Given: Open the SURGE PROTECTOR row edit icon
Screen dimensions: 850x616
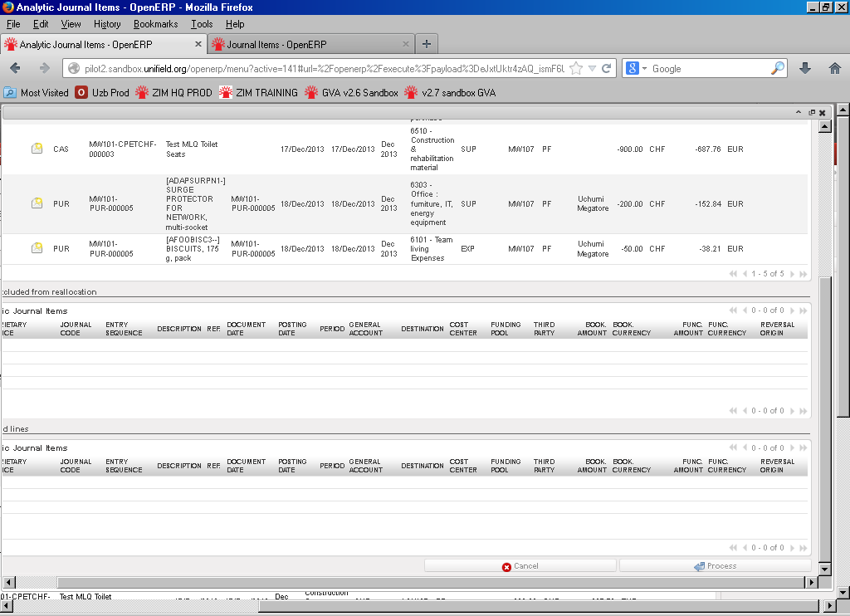Looking at the screenshot, I should tap(37, 203).
